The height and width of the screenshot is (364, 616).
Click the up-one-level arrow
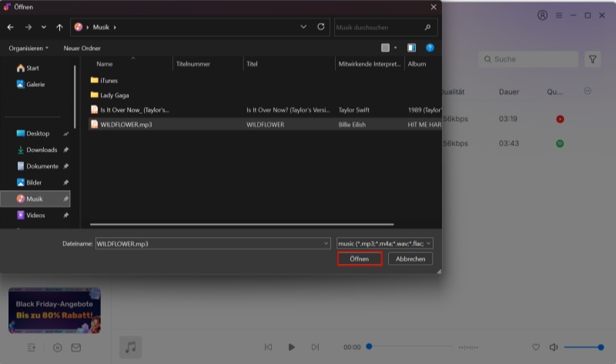(59, 27)
